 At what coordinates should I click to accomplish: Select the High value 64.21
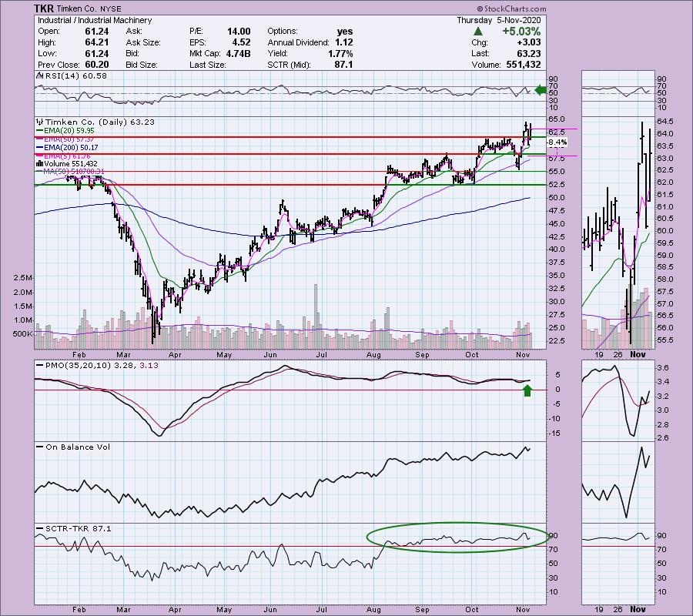coord(97,42)
